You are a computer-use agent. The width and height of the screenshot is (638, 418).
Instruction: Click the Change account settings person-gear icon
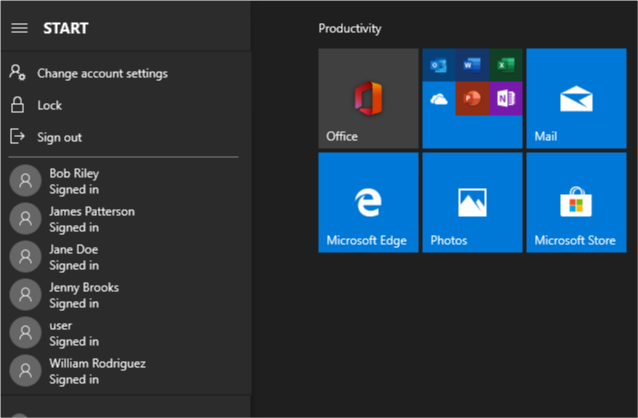point(17,72)
